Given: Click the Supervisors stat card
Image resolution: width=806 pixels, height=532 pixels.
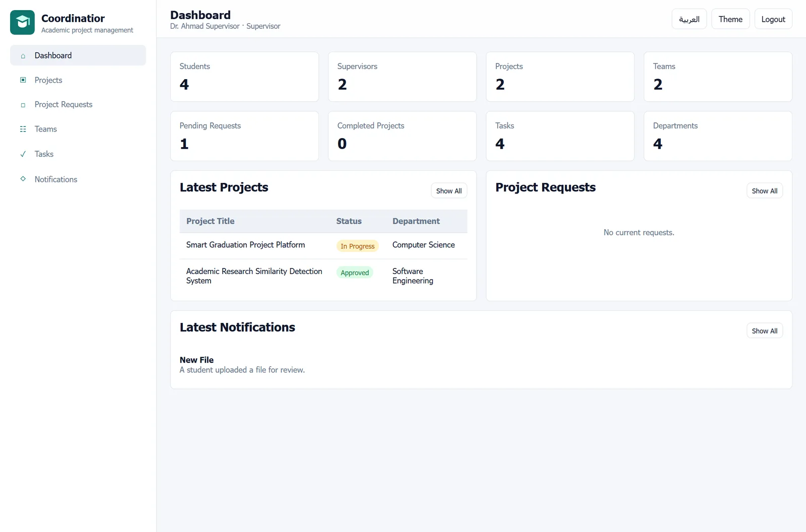Looking at the screenshot, I should [402, 77].
